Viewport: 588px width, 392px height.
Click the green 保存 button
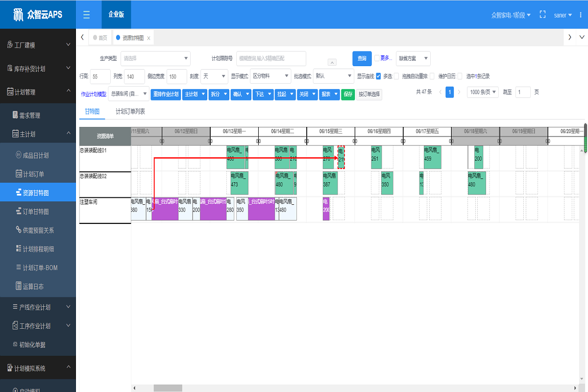[347, 95]
